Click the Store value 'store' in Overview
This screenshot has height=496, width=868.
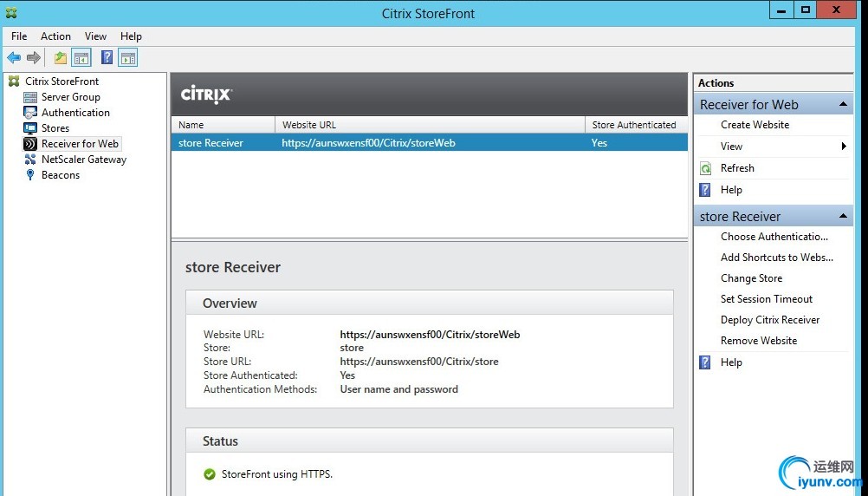point(352,348)
